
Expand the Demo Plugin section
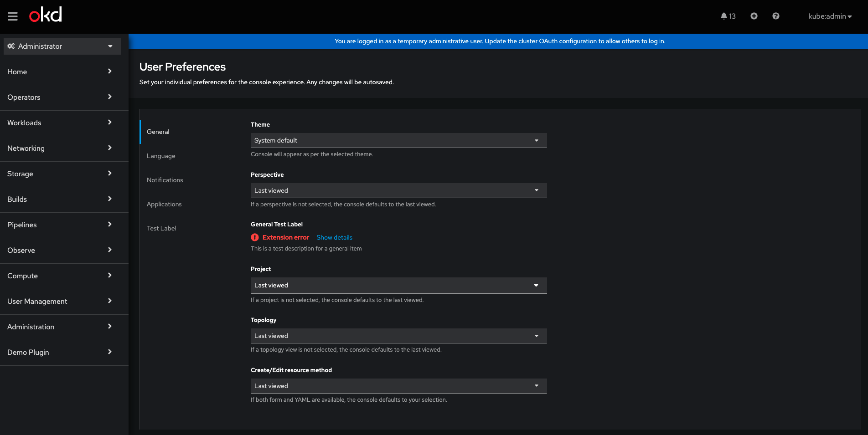[59, 353]
